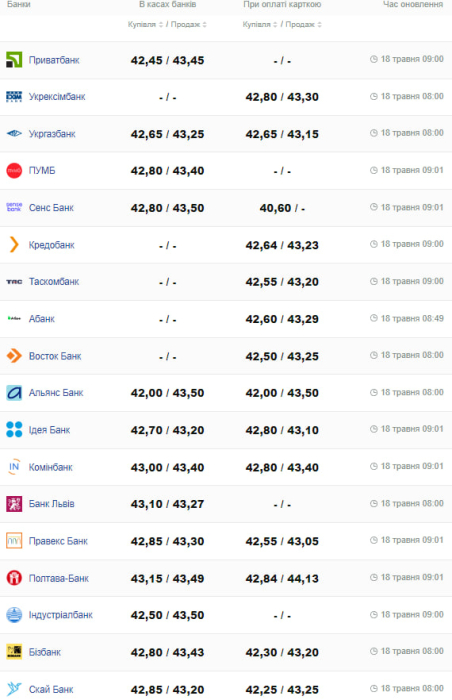The width and height of the screenshot is (452, 700).
Task: Click the orange Кредобанк chevron logo
Action: 14,245
